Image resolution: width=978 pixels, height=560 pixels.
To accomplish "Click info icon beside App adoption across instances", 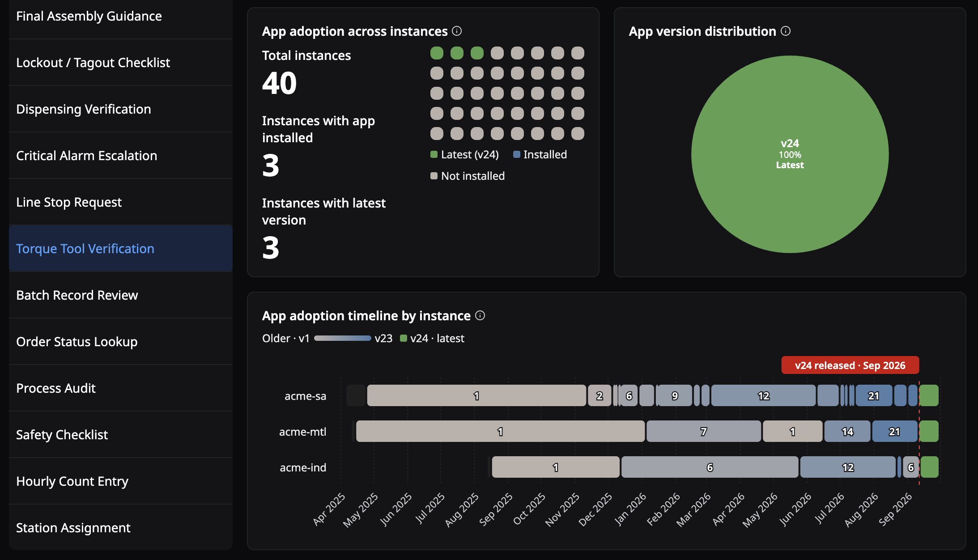I will pyautogui.click(x=457, y=31).
